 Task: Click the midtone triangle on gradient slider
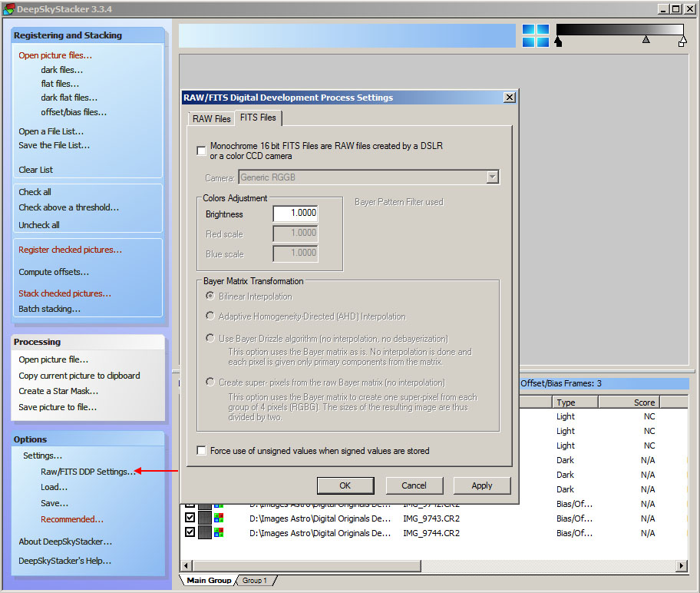[x=646, y=40]
